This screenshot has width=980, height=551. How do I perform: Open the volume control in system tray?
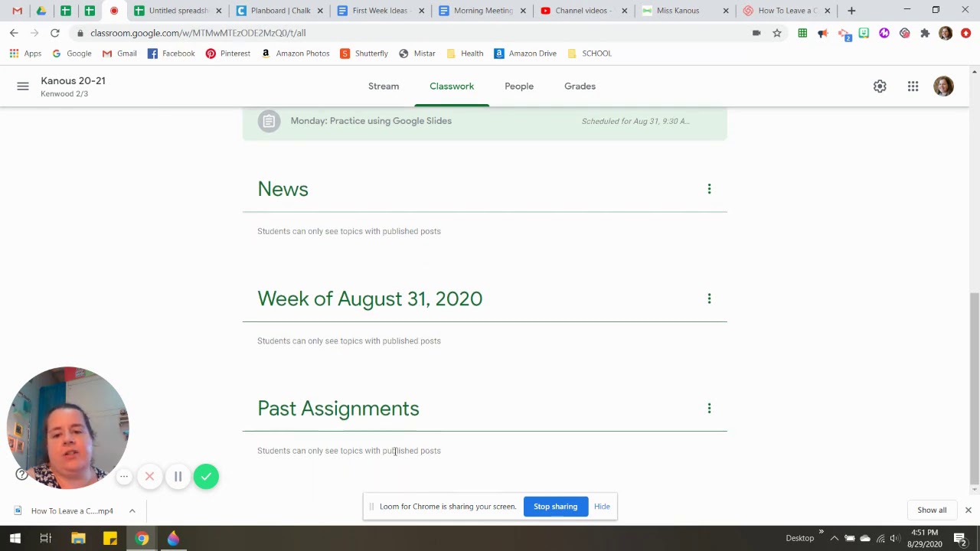(x=894, y=538)
